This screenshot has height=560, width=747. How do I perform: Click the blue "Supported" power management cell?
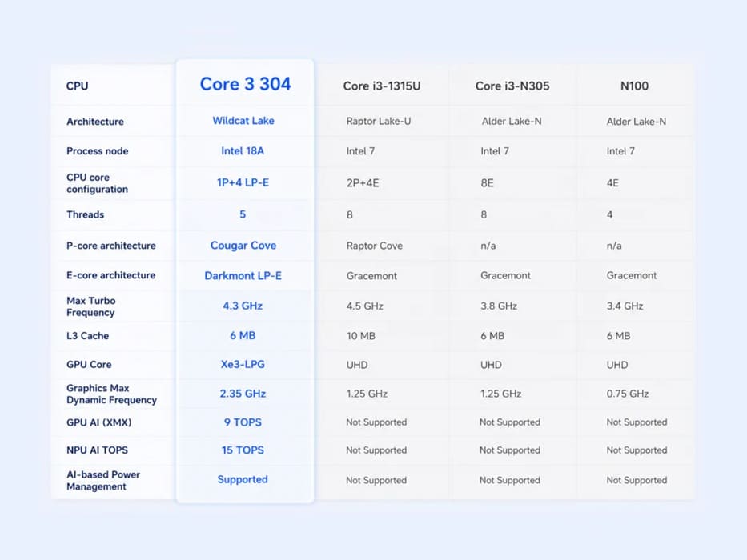[243, 479]
